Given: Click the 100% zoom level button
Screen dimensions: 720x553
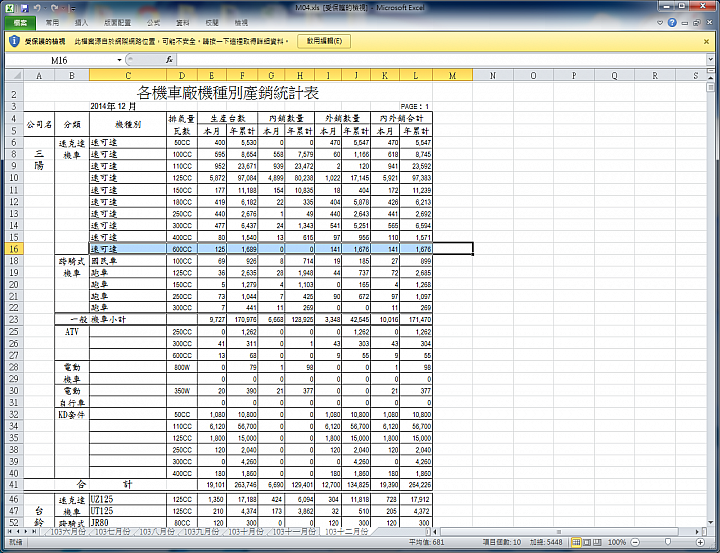Looking at the screenshot, I should click(x=617, y=542).
